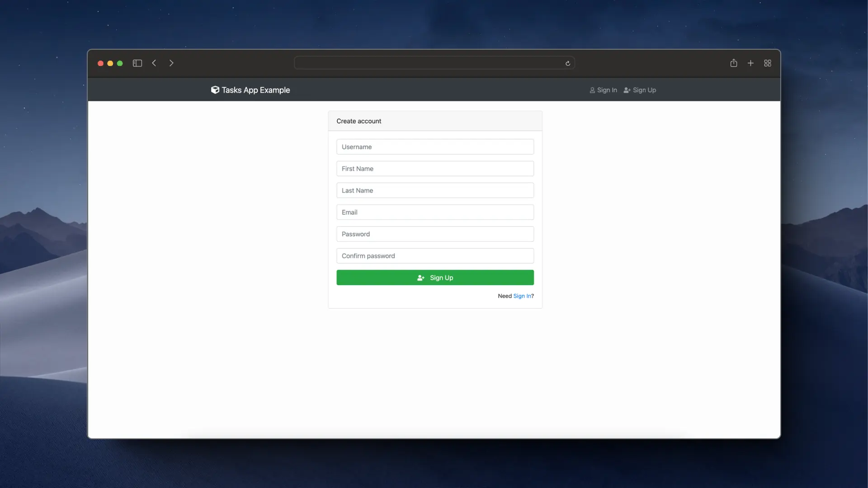The height and width of the screenshot is (488, 868).
Task: Click Sign In link at bottom of form
Action: pyautogui.click(x=522, y=296)
